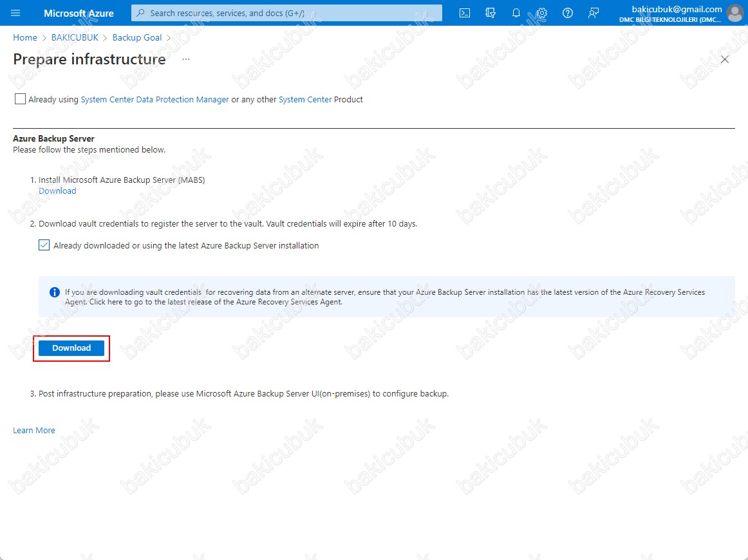Open the BAKICUBUK breadcrumb
This screenshot has width=748, height=560.
tap(75, 37)
